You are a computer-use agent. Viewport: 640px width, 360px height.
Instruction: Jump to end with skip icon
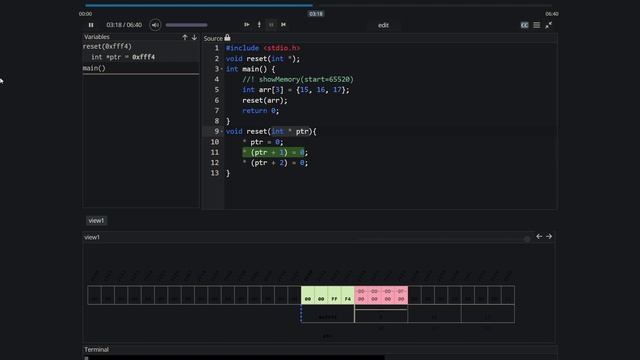tap(283, 24)
